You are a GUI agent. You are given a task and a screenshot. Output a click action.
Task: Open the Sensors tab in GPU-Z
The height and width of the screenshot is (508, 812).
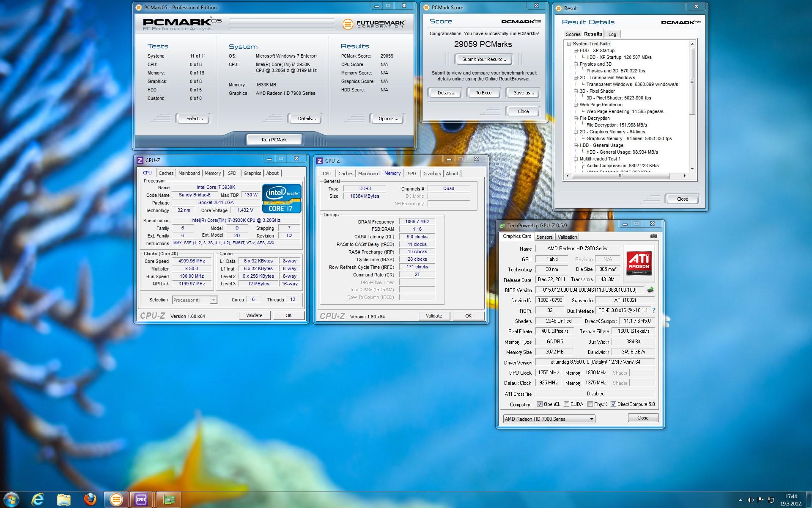pyautogui.click(x=544, y=237)
